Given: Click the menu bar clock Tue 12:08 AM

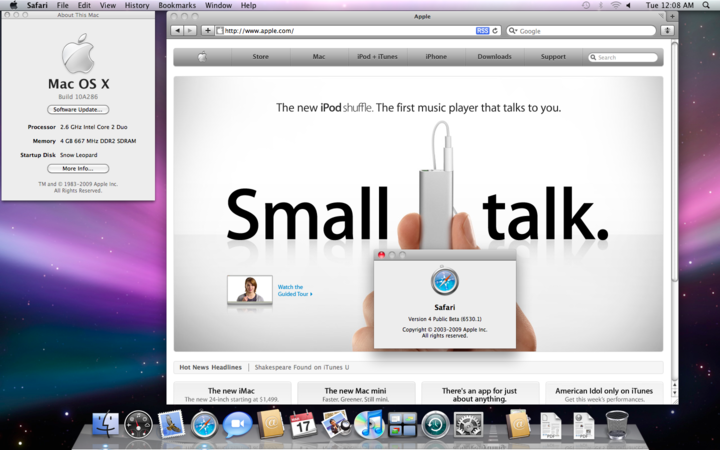Looking at the screenshot, I should point(669,5).
